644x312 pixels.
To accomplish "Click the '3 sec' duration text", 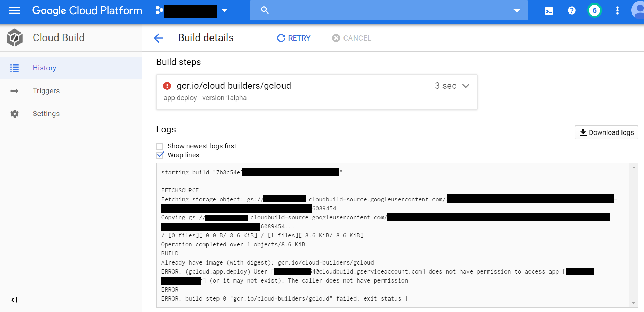I will (446, 86).
